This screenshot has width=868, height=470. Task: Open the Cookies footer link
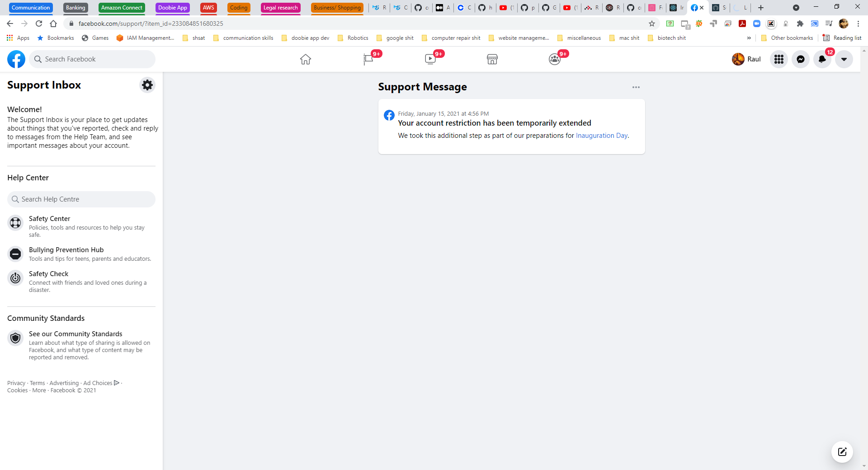coord(18,390)
